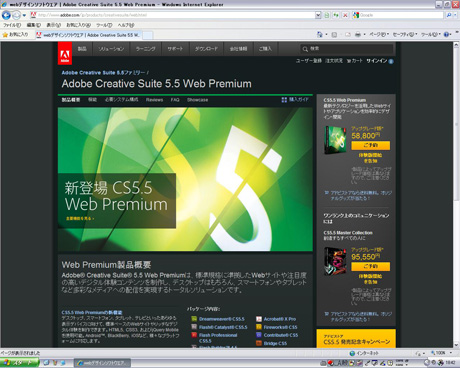Click the Compatibility View icon beside address bar
The height and width of the screenshot is (368, 460).
[327, 15]
